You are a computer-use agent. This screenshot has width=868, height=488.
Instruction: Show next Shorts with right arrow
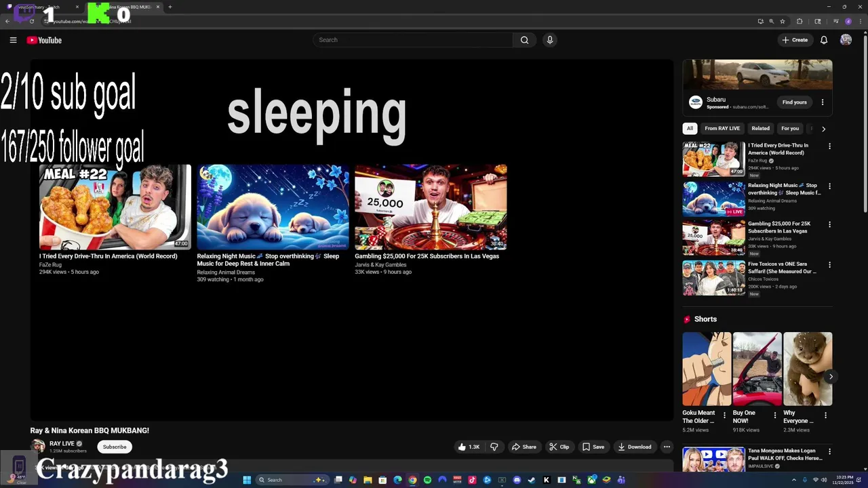(831, 377)
